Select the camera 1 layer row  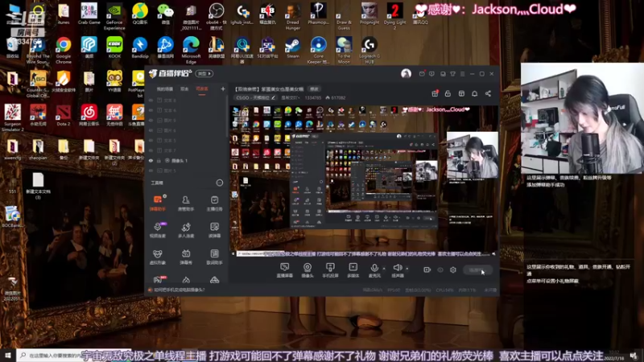(x=186, y=160)
